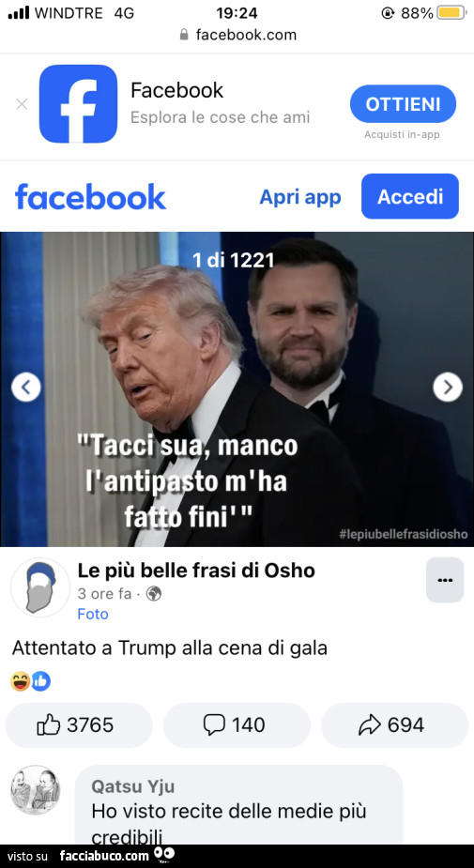Tap Apri app link
This screenshot has height=868, width=474.
300,197
